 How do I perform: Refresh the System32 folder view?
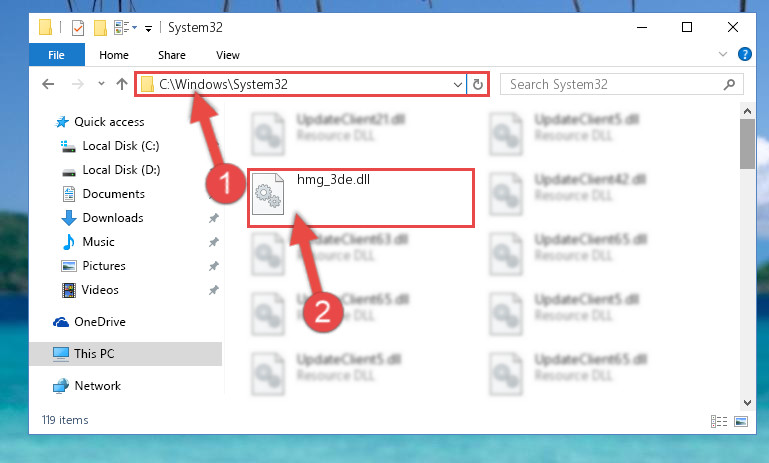(478, 84)
